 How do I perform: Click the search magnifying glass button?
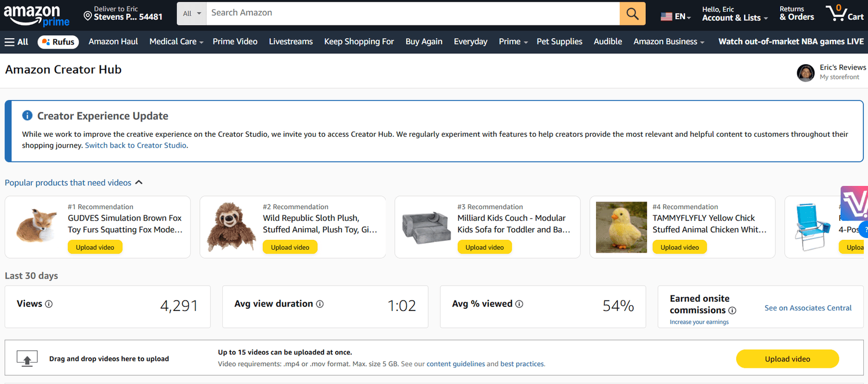point(632,13)
